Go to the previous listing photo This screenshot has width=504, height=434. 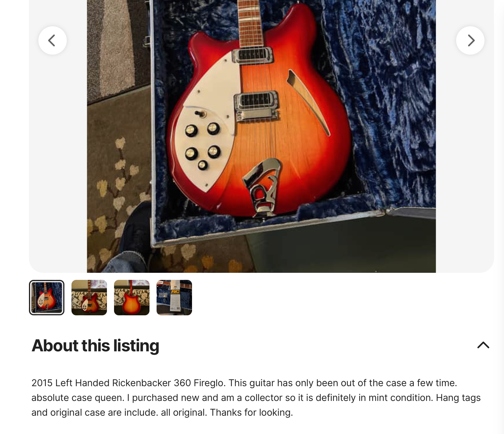tap(53, 40)
